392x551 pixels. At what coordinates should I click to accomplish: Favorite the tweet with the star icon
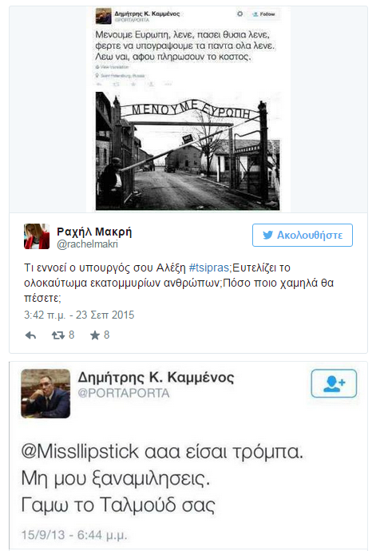[x=95, y=335]
